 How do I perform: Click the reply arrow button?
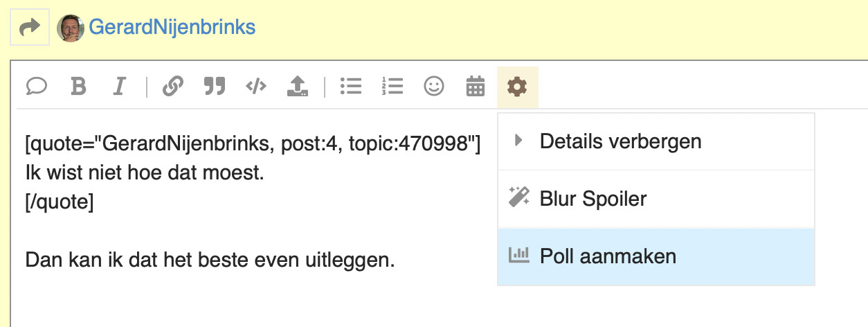click(30, 28)
